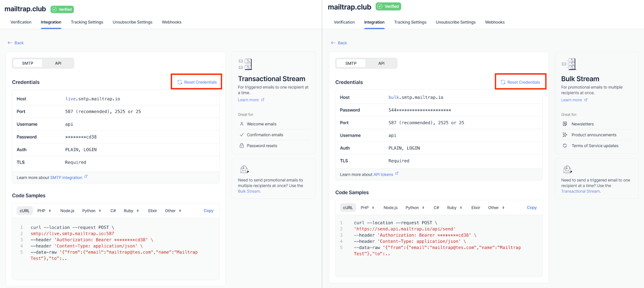Click the triggered mail icon above the Transactional Stream link
The width and height of the screenshot is (644, 288).
[568, 169]
